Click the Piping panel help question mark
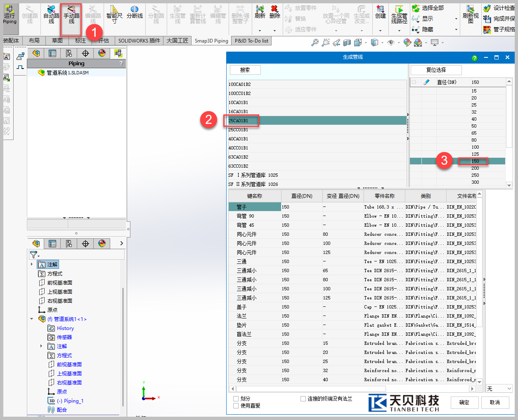518x420 pixels. click(x=121, y=64)
